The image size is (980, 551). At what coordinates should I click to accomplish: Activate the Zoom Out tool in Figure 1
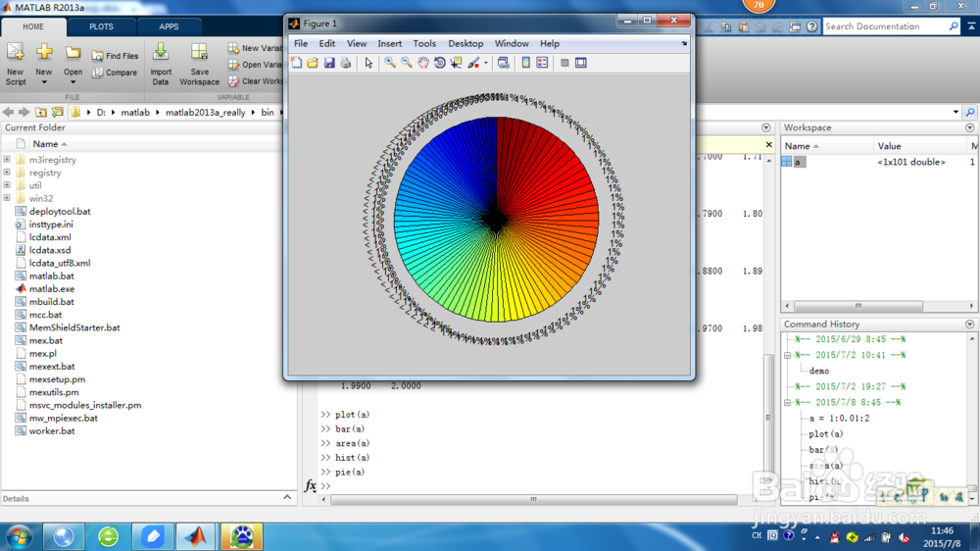coord(407,63)
